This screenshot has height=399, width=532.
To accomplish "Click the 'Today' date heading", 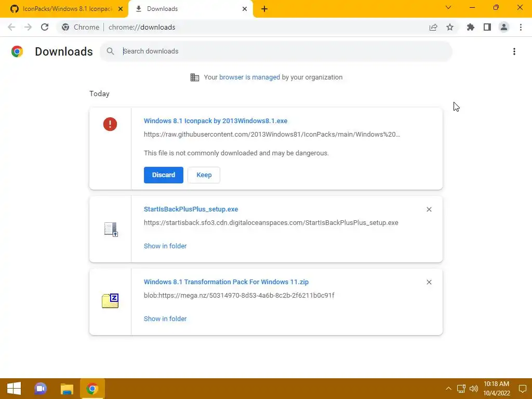I will (x=99, y=94).
